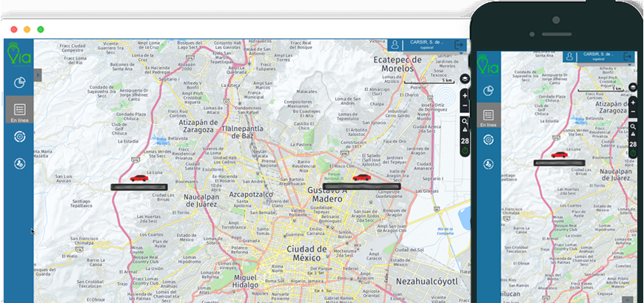Tap the logout icon in the phone header

(x=629, y=57)
